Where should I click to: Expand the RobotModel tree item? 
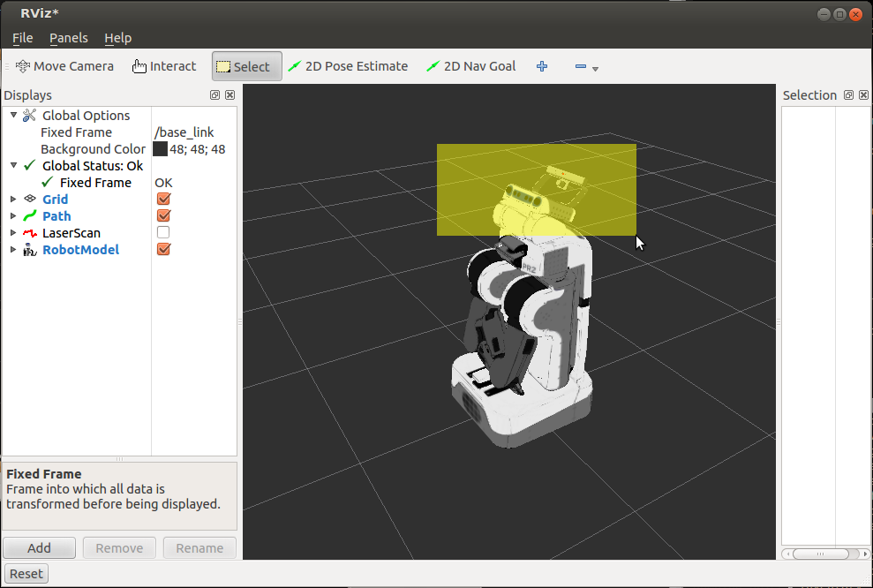13,250
